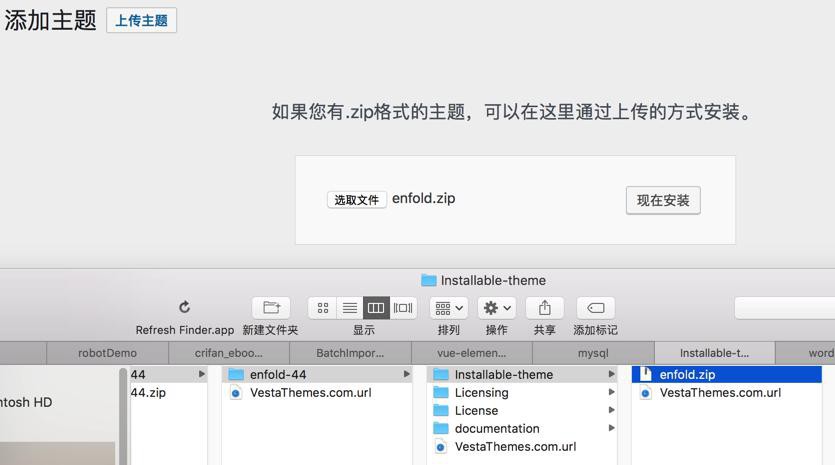Click the 上传主题 button
Screen dimensions: 835x465
(x=141, y=20)
